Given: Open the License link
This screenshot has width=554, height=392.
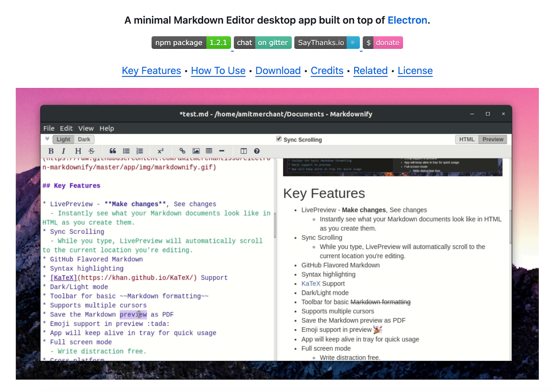Looking at the screenshot, I should [415, 71].
